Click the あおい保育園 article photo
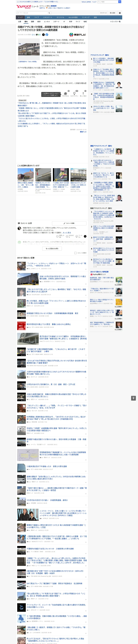This screenshot has width=138, height=644. pyautogui.click(x=29, y=49)
